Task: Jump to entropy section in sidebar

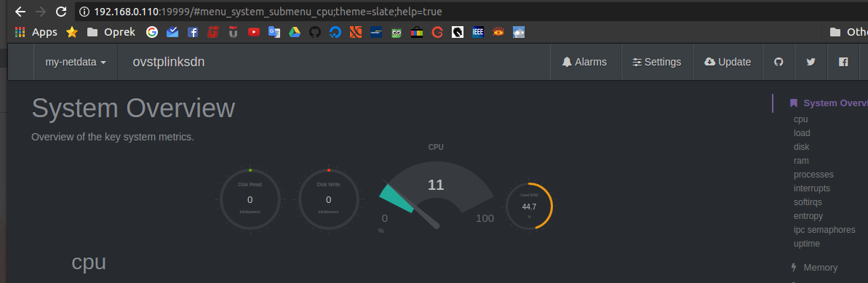Action: coord(808,216)
